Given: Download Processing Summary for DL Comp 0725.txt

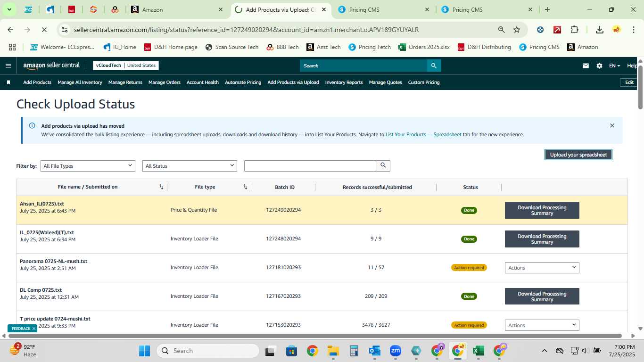Looking at the screenshot, I should [542, 296].
